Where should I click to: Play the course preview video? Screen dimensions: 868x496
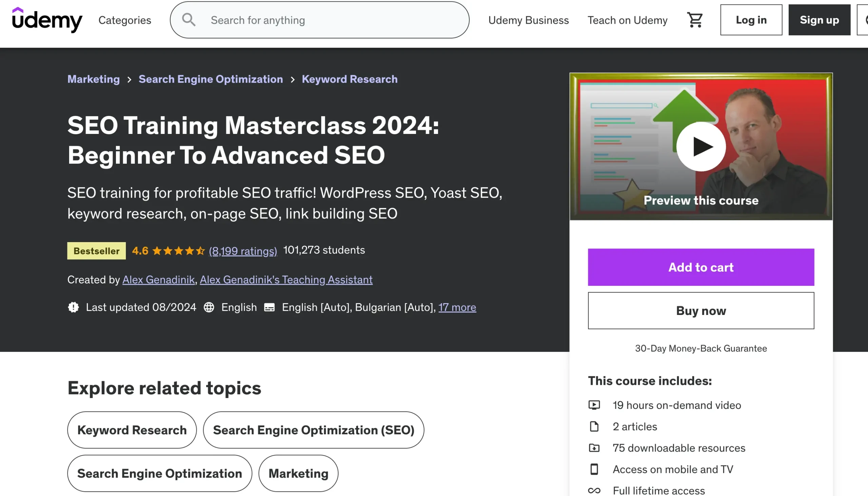coord(701,147)
